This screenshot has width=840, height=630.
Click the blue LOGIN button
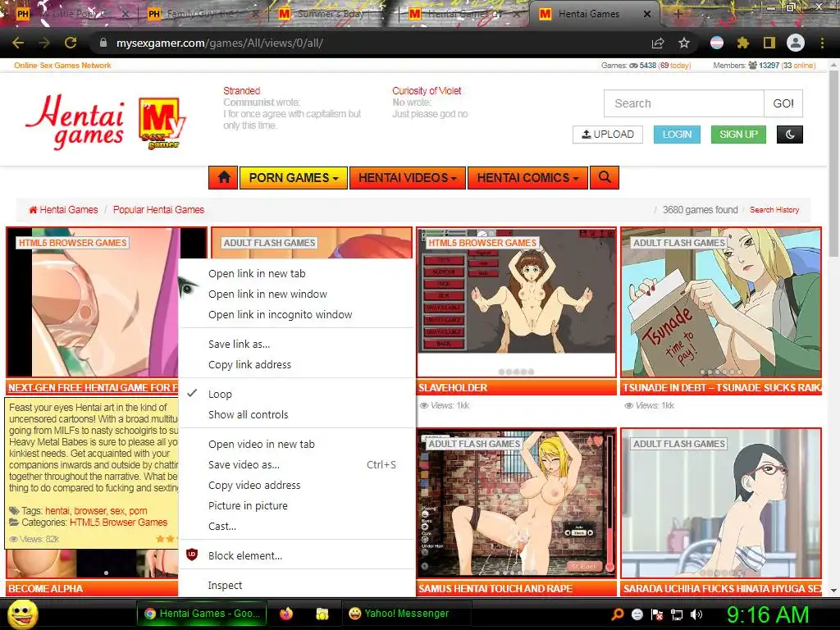pos(677,135)
